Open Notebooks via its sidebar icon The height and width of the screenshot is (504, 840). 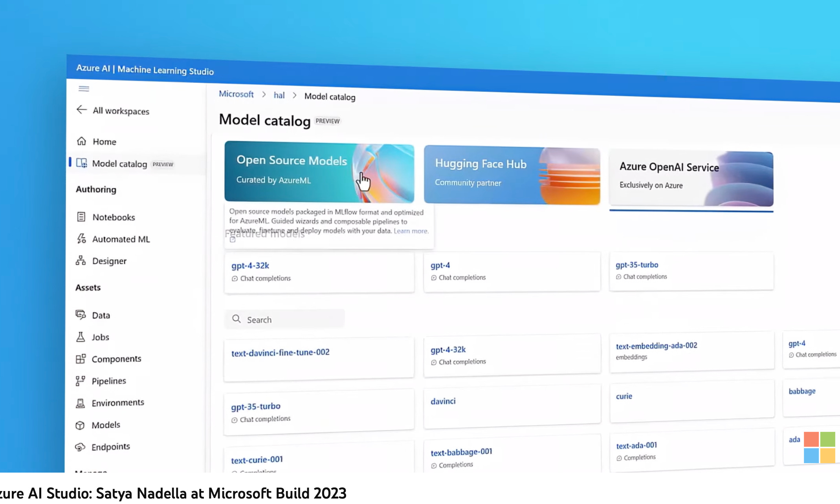coord(81,217)
